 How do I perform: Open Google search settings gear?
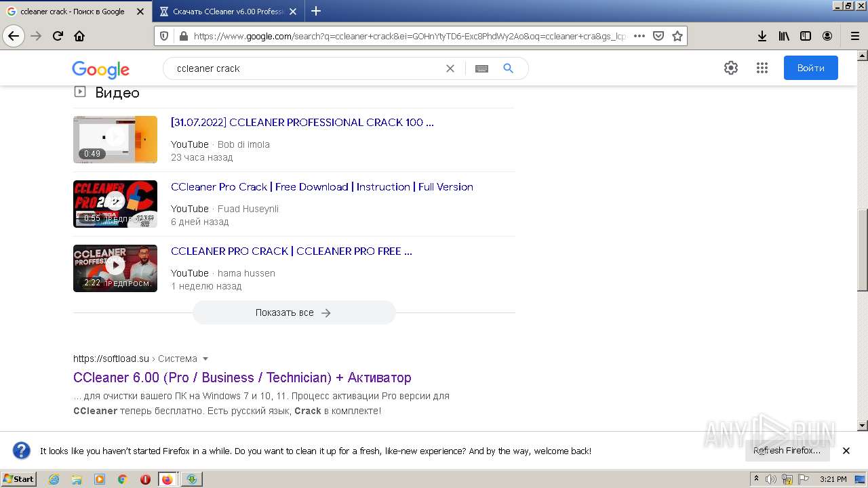coord(730,68)
